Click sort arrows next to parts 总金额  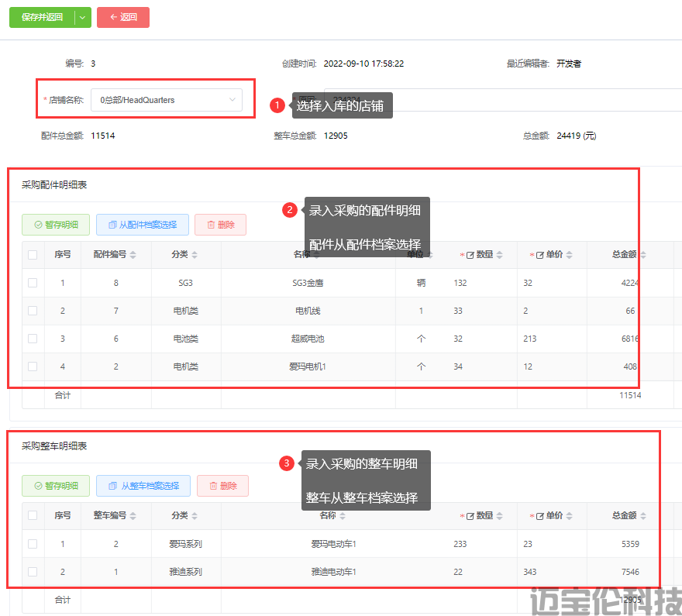click(x=643, y=255)
